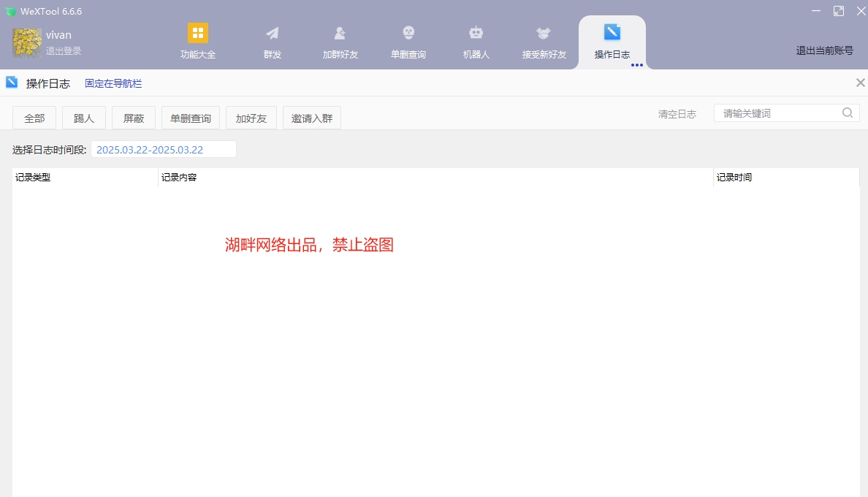This screenshot has height=497, width=868.
Task: Open the 邀请入群 filter option
Action: (x=311, y=117)
